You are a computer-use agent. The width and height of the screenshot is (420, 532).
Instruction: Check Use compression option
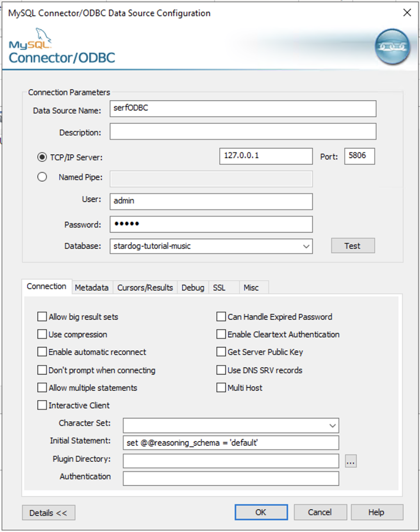(x=42, y=334)
